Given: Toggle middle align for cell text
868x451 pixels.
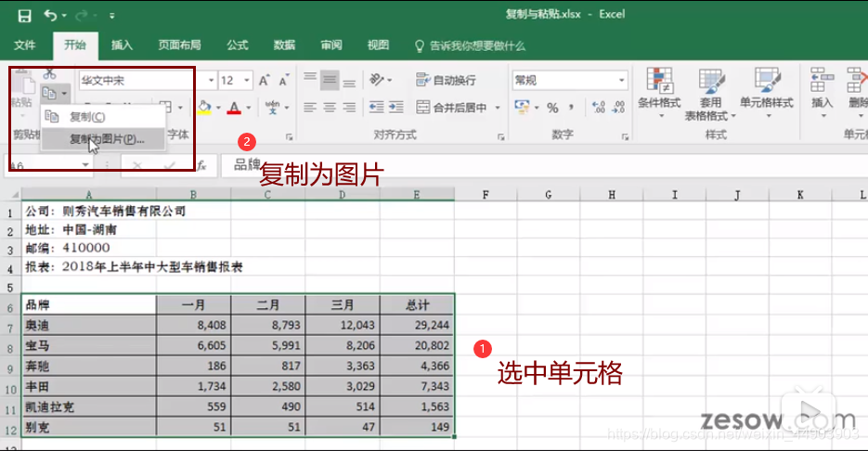Looking at the screenshot, I should point(330,80).
